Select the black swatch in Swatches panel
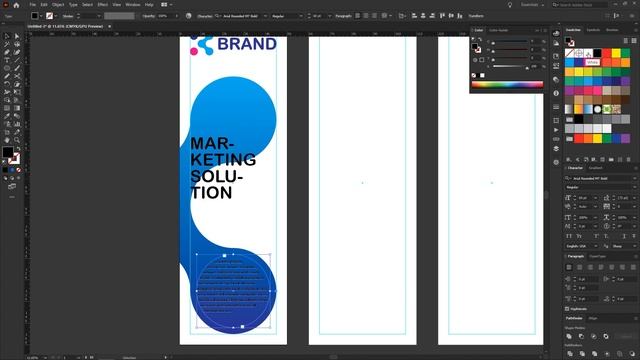Image resolution: width=640 pixels, height=360 pixels. tap(598, 53)
